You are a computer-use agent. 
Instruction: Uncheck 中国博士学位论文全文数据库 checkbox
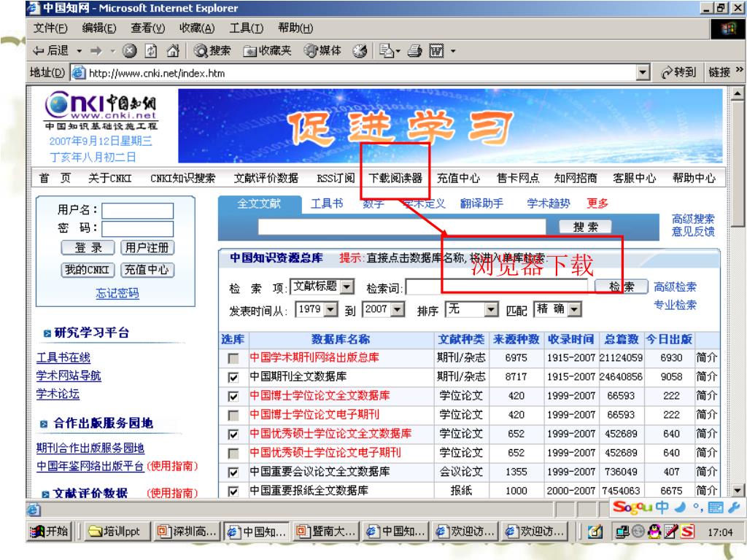[x=233, y=396]
